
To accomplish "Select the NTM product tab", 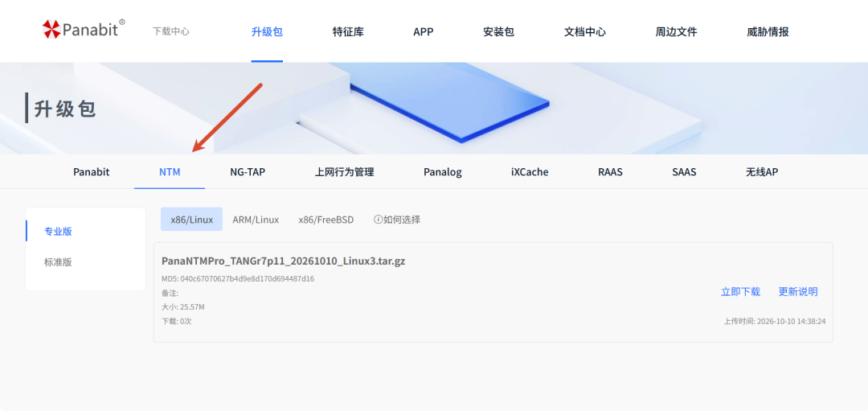I will (170, 172).
